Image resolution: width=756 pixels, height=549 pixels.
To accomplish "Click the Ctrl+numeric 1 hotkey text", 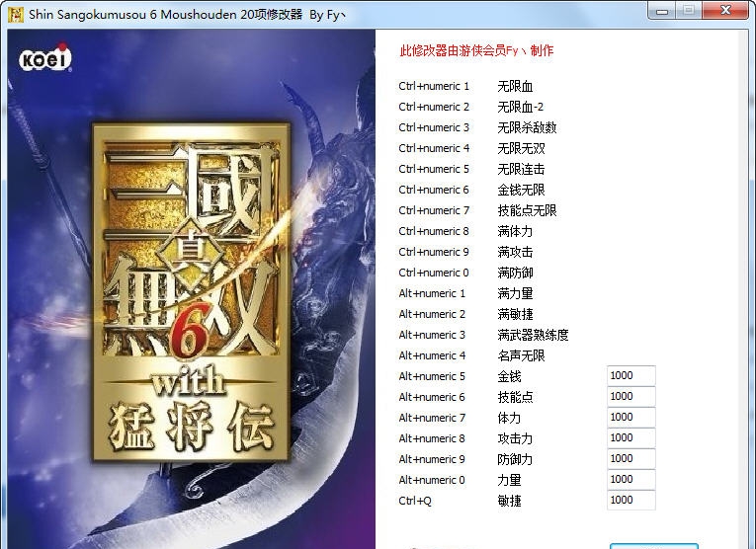I will coord(434,86).
